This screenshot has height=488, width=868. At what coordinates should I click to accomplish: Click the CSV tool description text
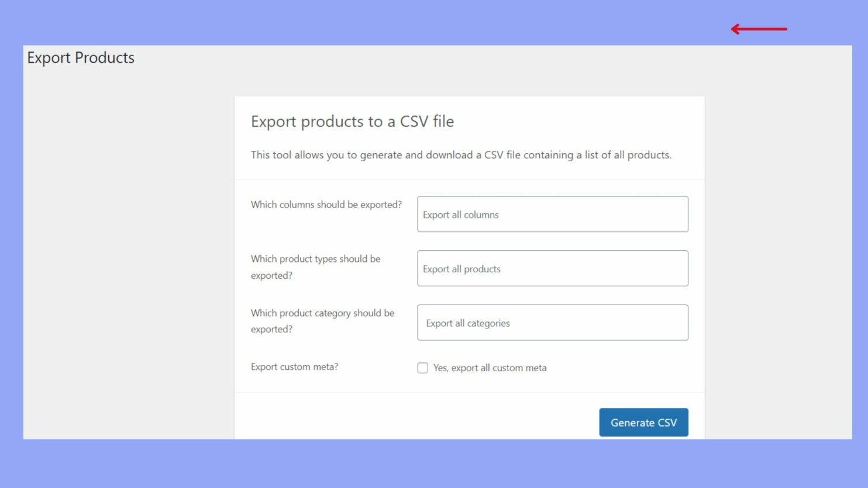[461, 155]
